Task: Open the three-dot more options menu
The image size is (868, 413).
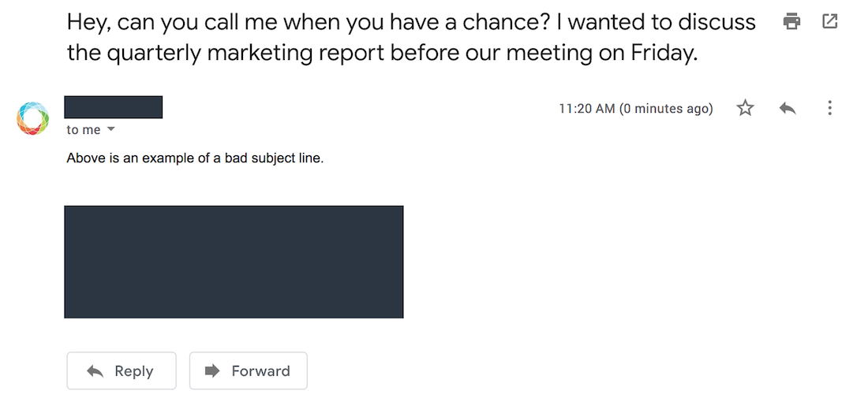Action: click(x=829, y=108)
